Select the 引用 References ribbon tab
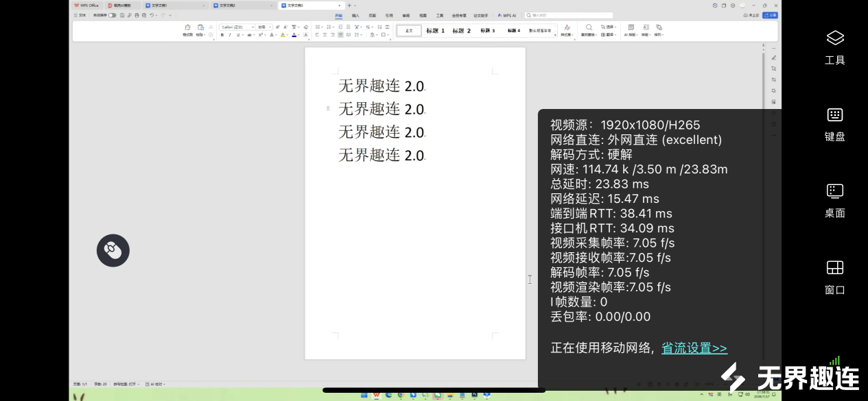Viewport: 868px width, 401px height. click(x=389, y=15)
